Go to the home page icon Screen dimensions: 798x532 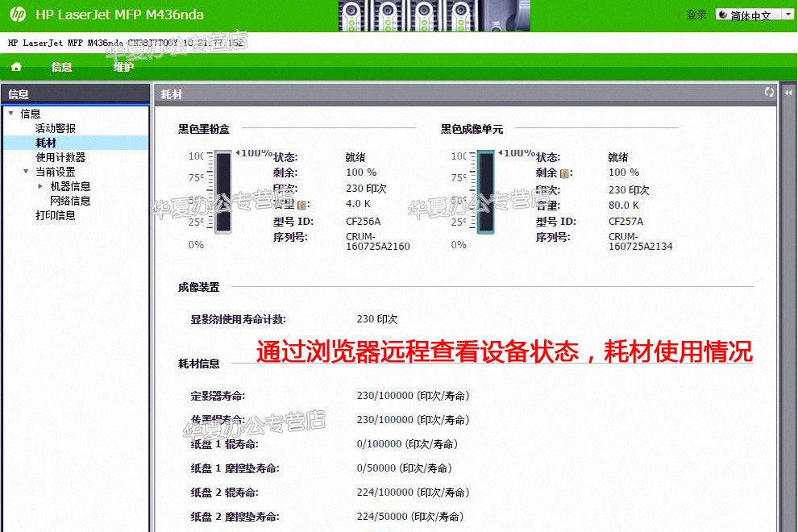point(16,67)
